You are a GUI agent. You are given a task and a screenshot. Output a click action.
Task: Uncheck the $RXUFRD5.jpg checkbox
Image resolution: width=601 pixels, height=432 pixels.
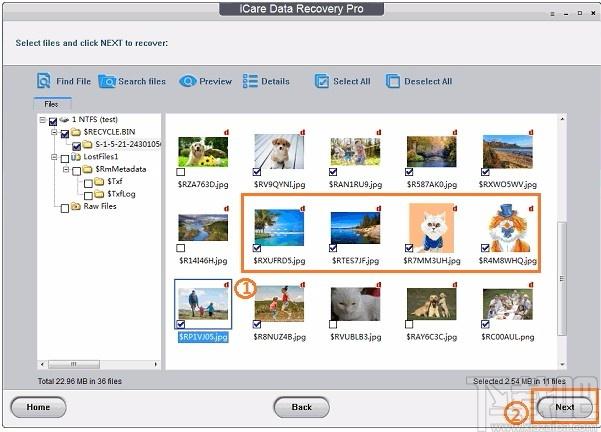pos(257,248)
